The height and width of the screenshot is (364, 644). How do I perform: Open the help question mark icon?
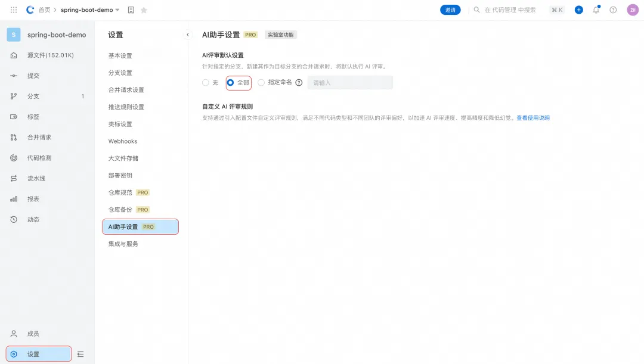point(613,10)
